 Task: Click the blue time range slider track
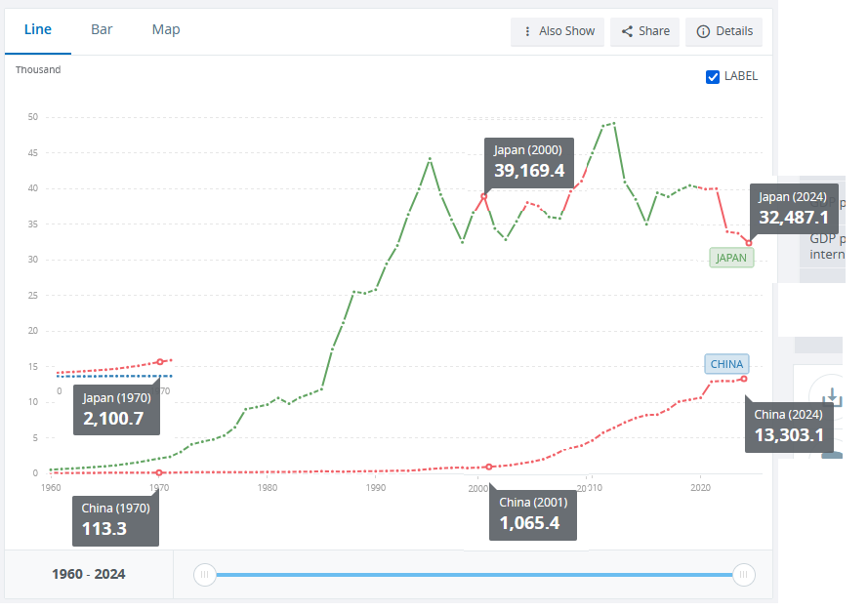[x=474, y=575]
